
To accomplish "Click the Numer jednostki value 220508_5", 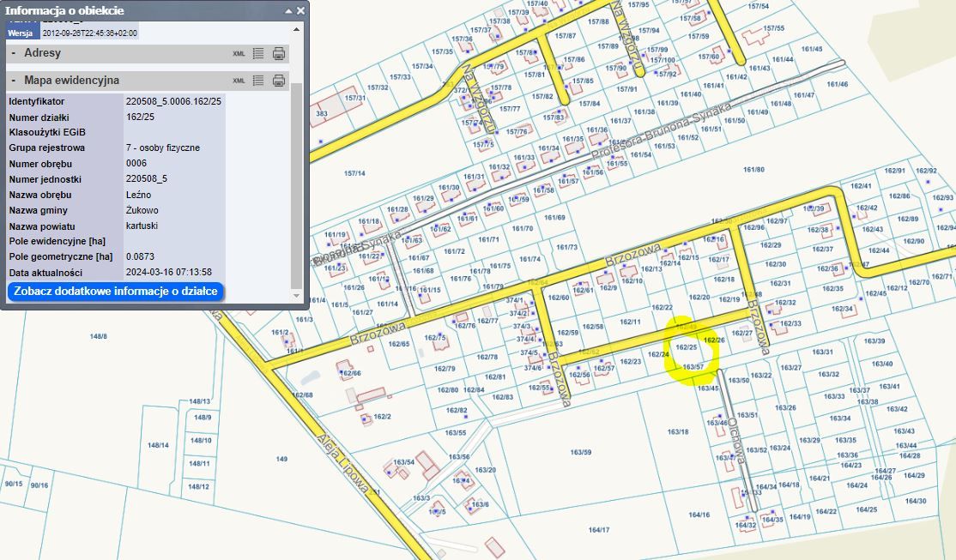I will pos(147,179).
